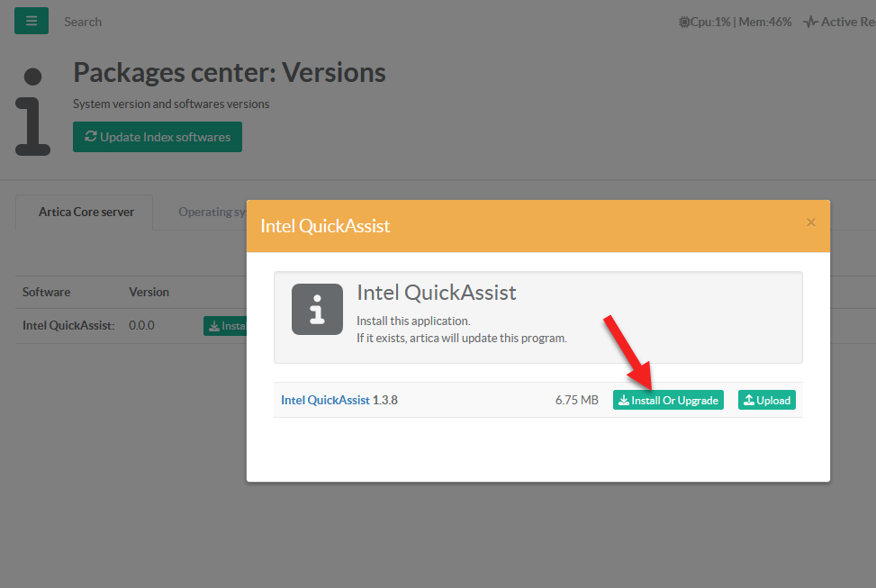Switch to the Artica Core server tab
This screenshot has height=588, width=876.
tap(86, 213)
